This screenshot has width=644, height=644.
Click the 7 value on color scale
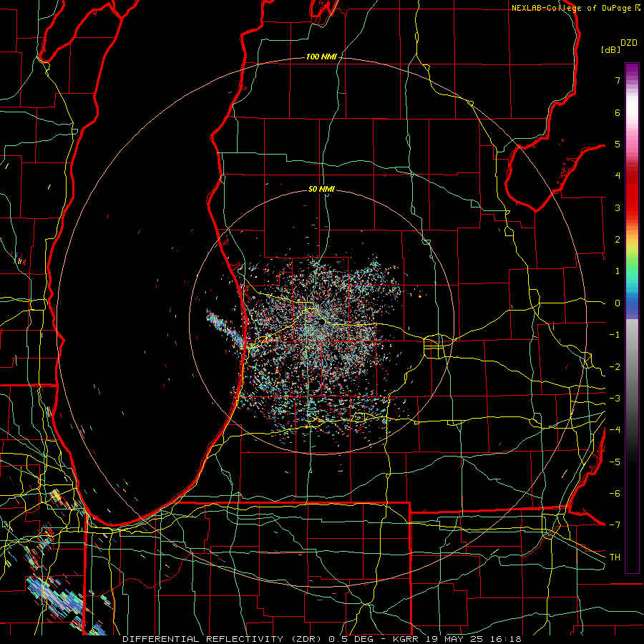pos(618,80)
